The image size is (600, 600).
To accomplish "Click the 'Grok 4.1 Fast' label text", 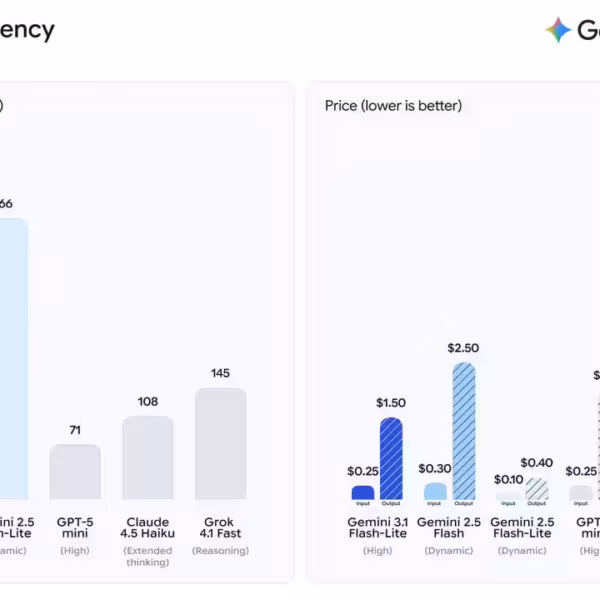I will pyautogui.click(x=220, y=528).
